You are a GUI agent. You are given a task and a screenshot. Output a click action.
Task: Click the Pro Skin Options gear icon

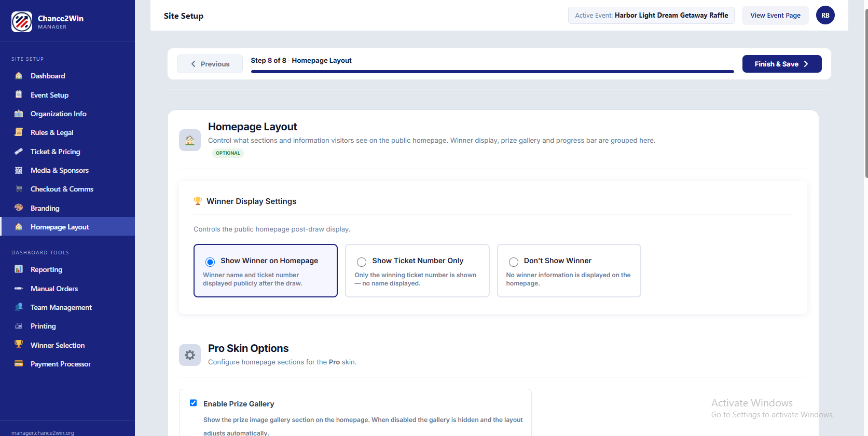190,355
